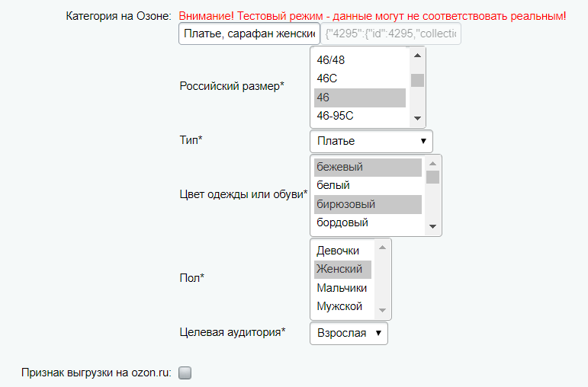
Task: Click the Ozon category field Платье, сарафан
Action: (x=249, y=34)
